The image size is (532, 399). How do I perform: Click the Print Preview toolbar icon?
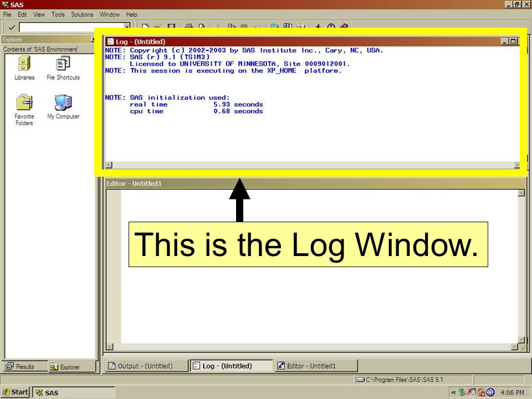pyautogui.click(x=202, y=27)
